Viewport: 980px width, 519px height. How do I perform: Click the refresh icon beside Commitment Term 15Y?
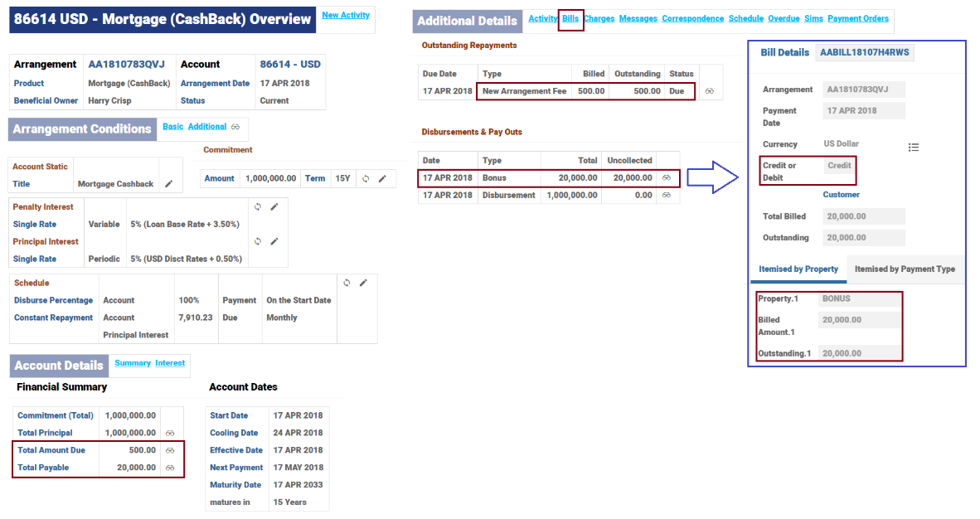[x=366, y=178]
